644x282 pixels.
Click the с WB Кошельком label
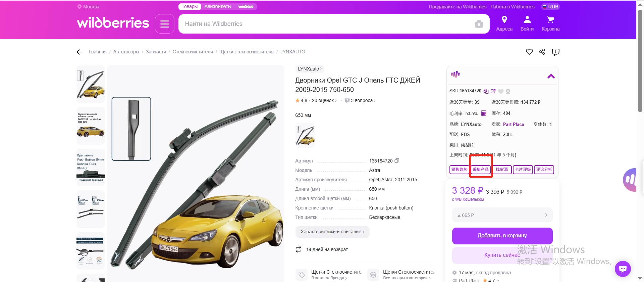(x=468, y=199)
